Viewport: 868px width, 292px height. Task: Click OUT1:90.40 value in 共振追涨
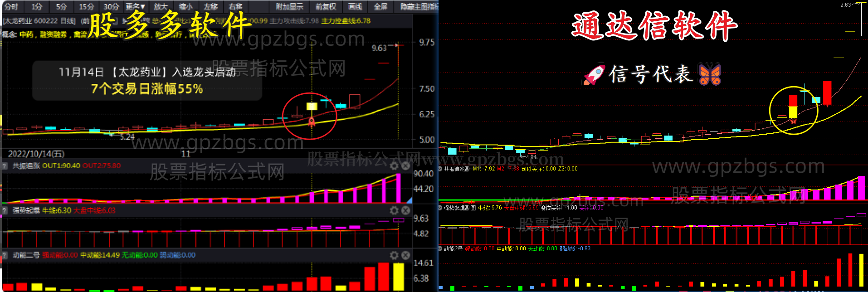[61, 166]
